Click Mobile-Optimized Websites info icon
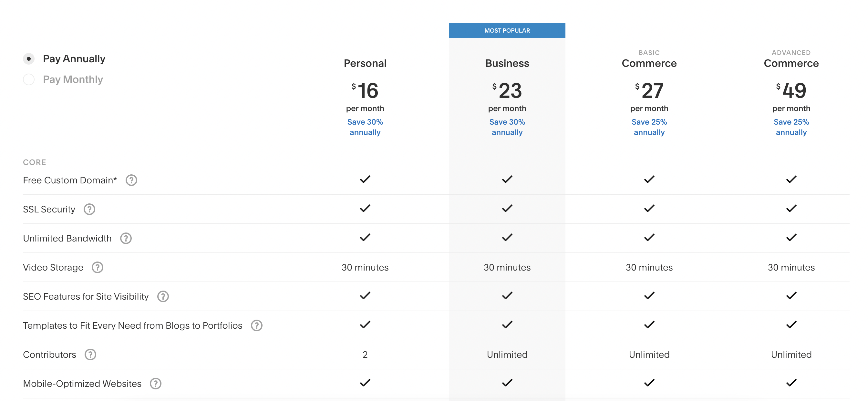The width and height of the screenshot is (868, 401). pyautogui.click(x=155, y=384)
